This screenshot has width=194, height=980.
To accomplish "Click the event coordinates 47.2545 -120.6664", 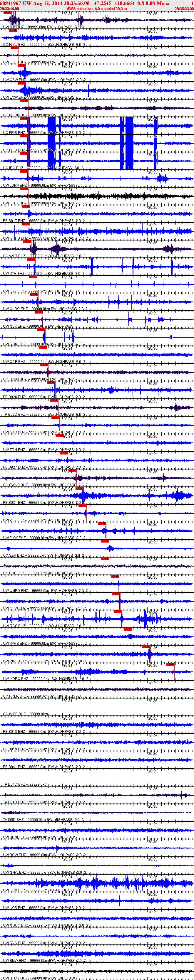I will click(114, 3).
